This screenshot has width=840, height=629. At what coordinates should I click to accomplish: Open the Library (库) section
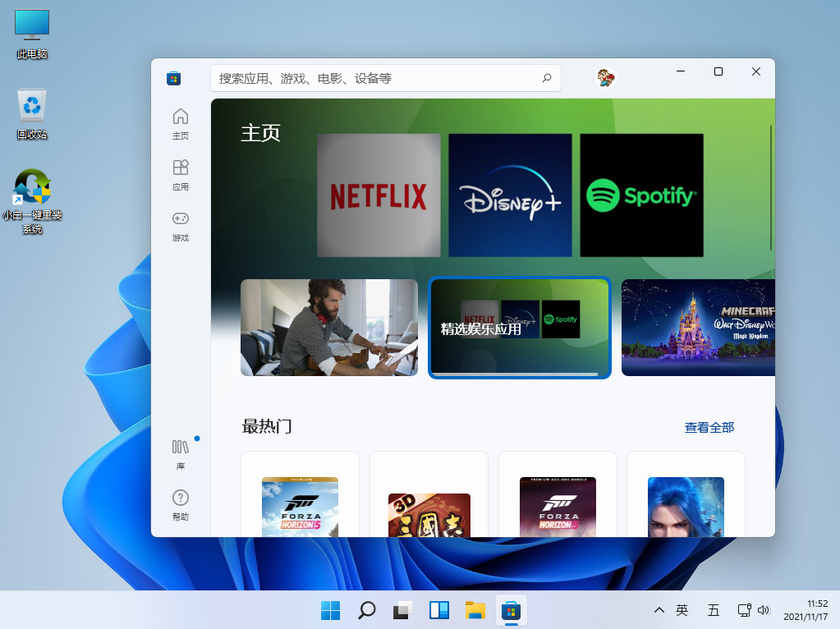[x=181, y=454]
